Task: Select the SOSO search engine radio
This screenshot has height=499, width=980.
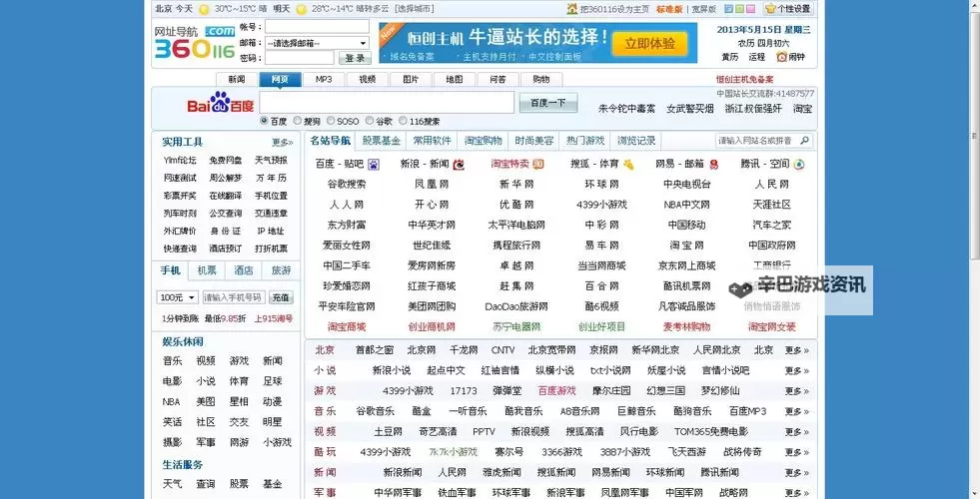Action: click(331, 121)
